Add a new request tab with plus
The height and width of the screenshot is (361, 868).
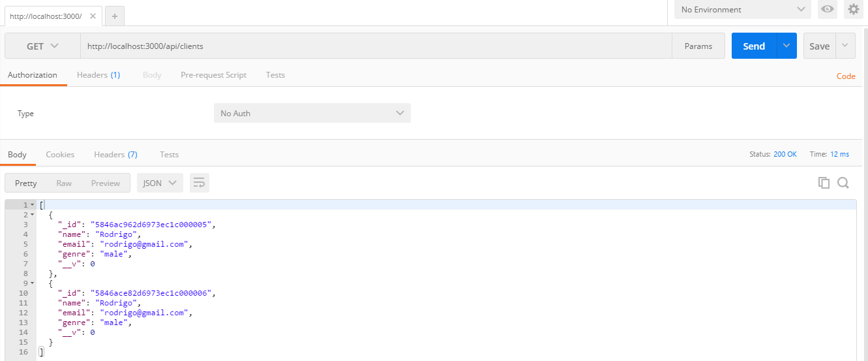pyautogui.click(x=114, y=16)
